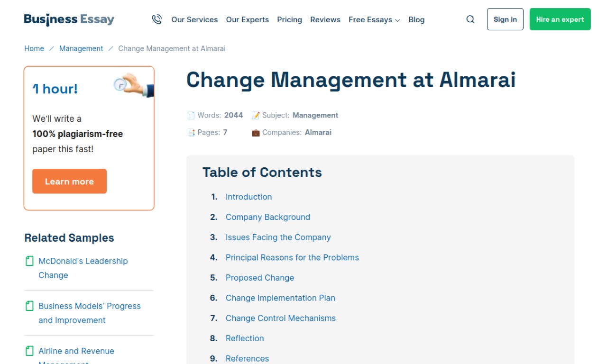Screen dimensions: 607x364
Task: Click the Learn more button
Action: point(69,182)
